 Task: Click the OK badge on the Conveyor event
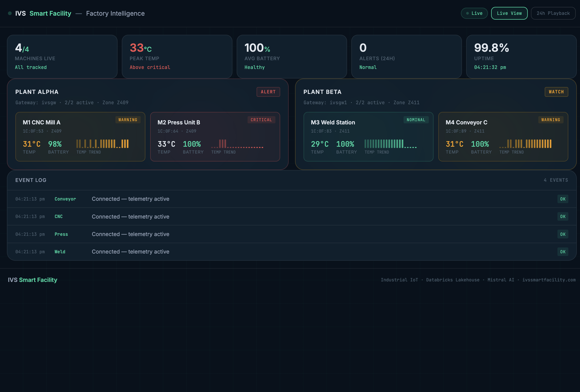tap(563, 199)
